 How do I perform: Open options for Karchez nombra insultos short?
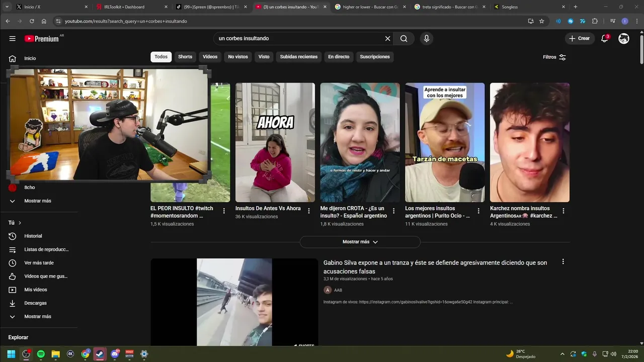pyautogui.click(x=563, y=211)
